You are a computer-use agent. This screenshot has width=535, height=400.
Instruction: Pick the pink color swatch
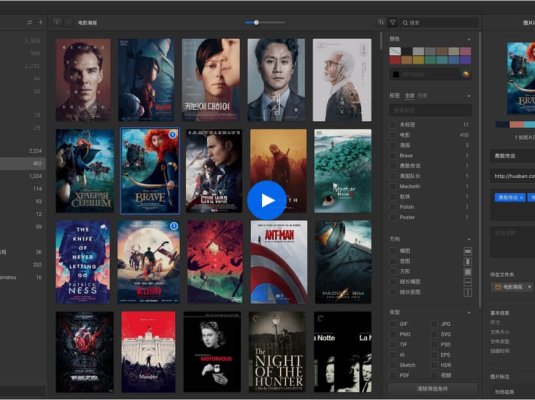(x=465, y=51)
